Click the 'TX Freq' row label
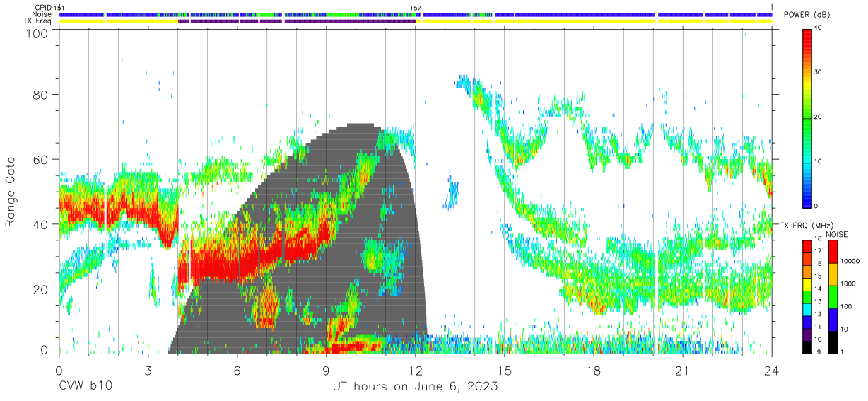The image size is (868, 401). pyautogui.click(x=38, y=21)
